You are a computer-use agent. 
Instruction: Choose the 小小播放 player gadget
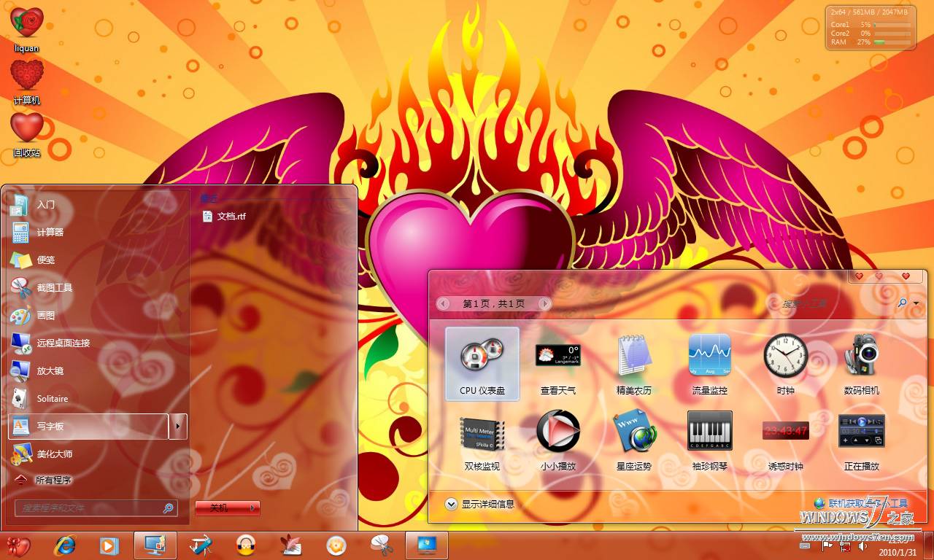pos(557,440)
